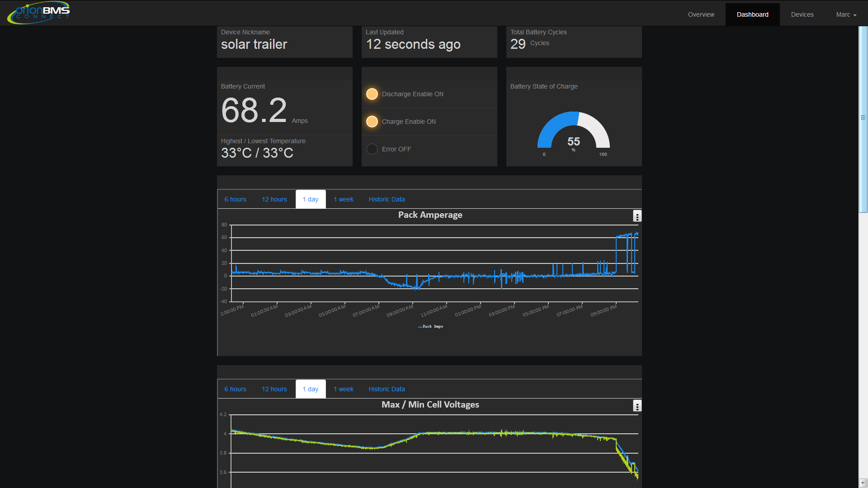Click the Charge Enable ON indicator light
This screenshot has height=488, width=868.
pos(372,122)
